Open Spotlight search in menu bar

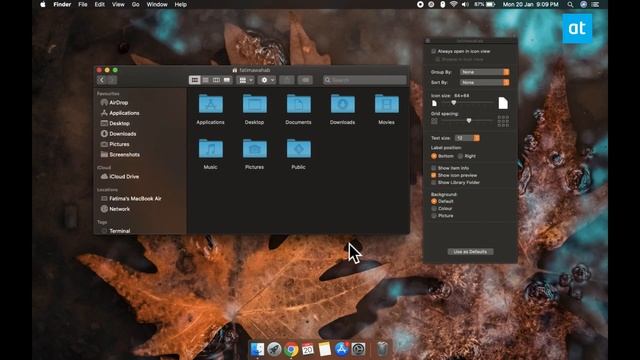click(570, 4)
